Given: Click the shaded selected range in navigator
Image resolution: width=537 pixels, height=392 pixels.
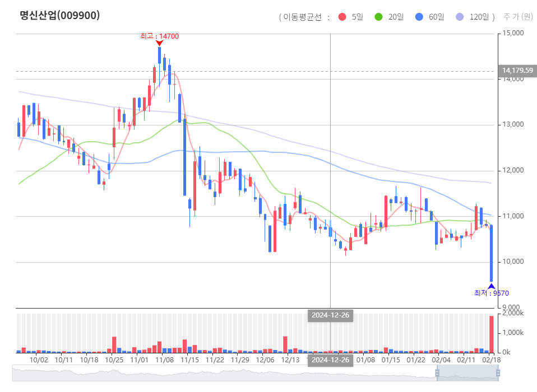Looking at the screenshot, I should tap(467, 373).
